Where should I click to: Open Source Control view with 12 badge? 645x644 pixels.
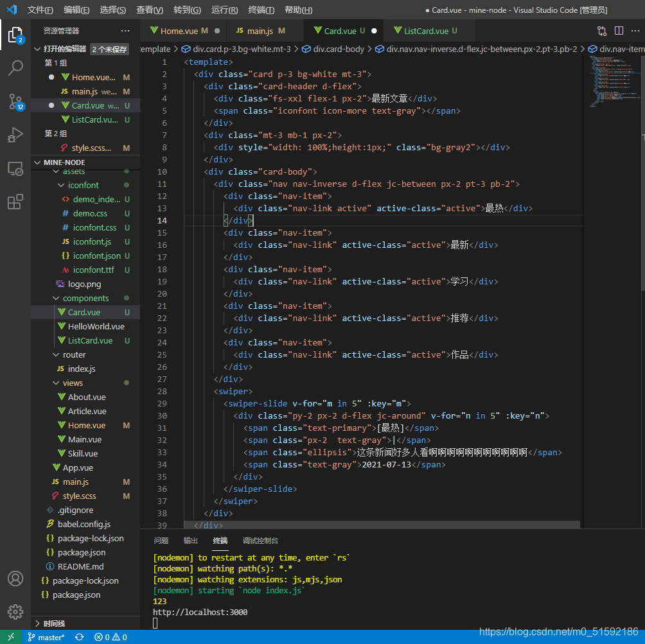(x=15, y=101)
